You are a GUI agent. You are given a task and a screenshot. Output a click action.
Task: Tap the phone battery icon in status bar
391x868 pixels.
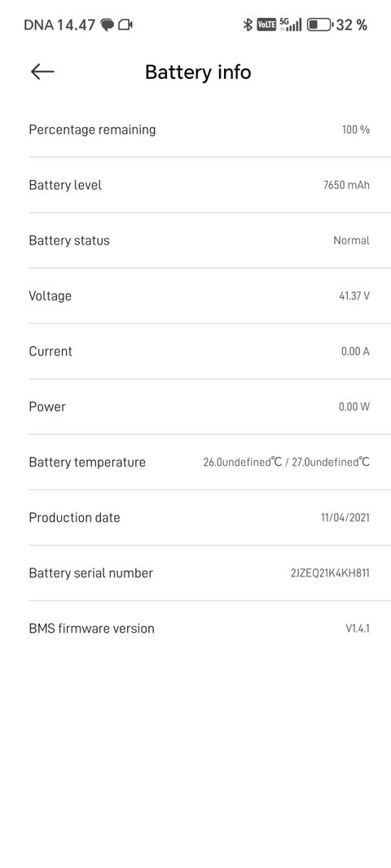point(321,25)
